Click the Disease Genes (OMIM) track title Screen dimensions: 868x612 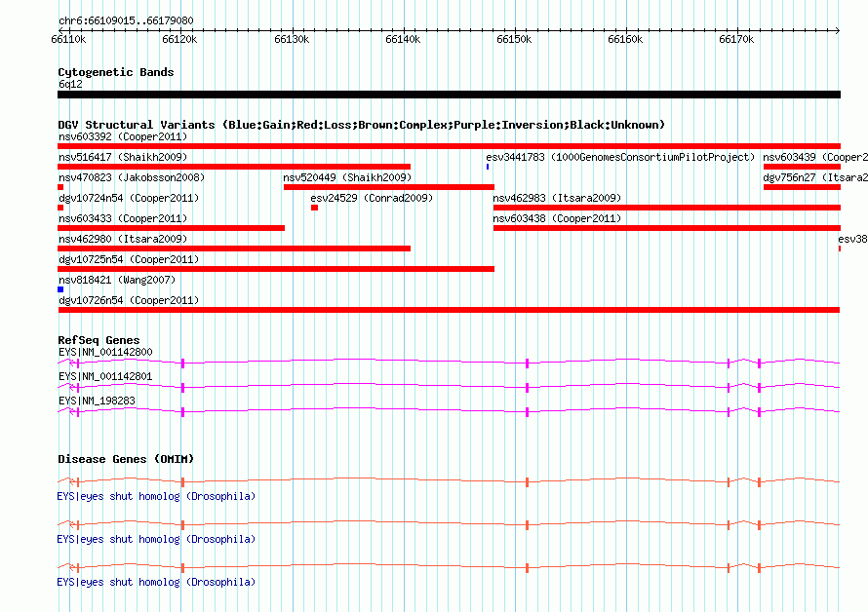pos(126,459)
